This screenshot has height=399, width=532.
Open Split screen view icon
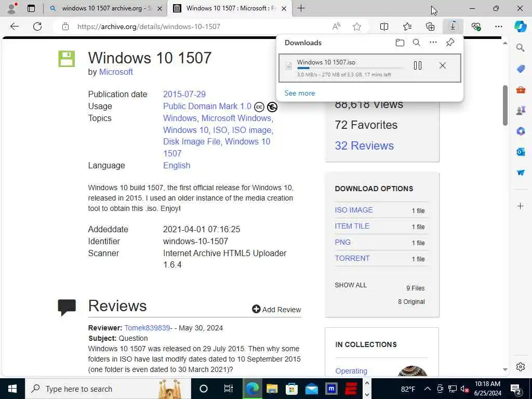384,26
